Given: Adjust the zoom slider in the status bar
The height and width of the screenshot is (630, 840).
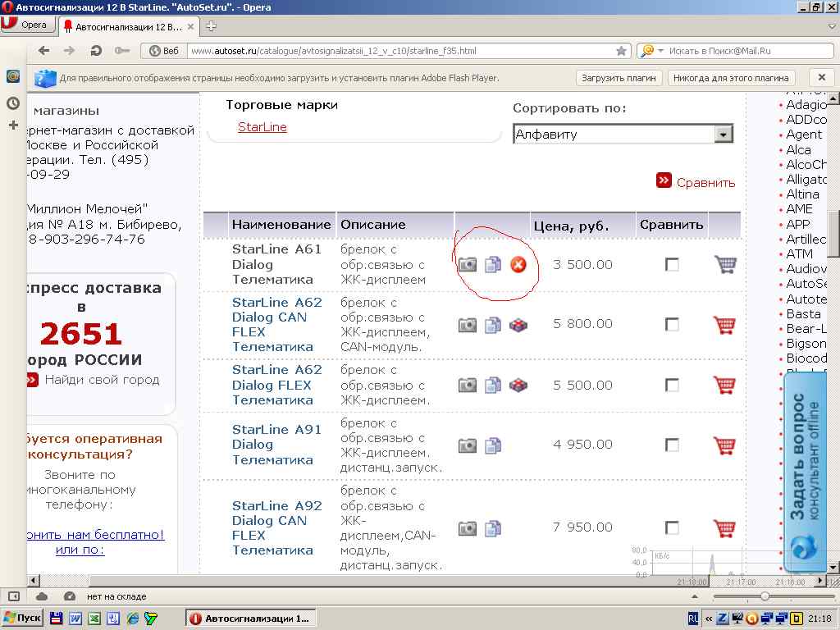Looking at the screenshot, I should click(765, 596).
